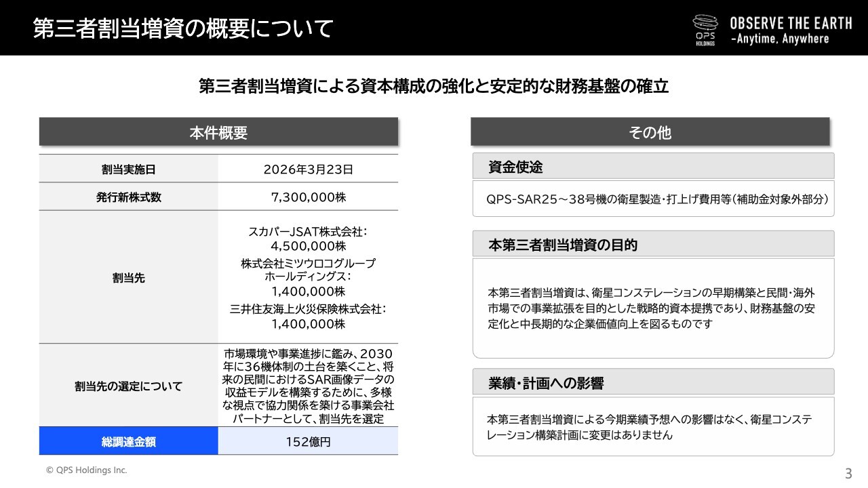Viewport: 868px width, 488px height.
Task: Click the 発行新株式数 row label
Action: 129,197
